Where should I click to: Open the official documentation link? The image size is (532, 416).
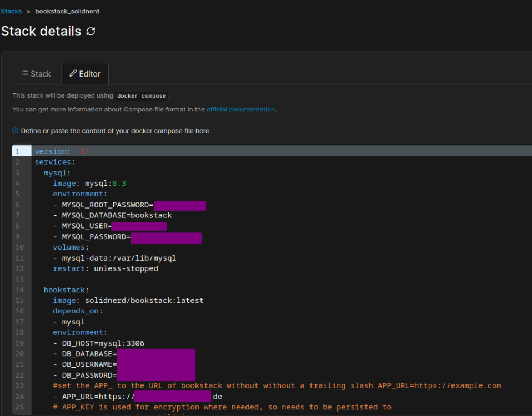pyautogui.click(x=240, y=109)
